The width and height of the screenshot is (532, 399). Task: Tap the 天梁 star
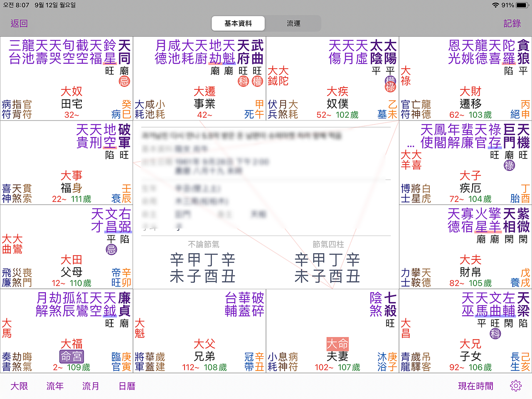[523, 304]
